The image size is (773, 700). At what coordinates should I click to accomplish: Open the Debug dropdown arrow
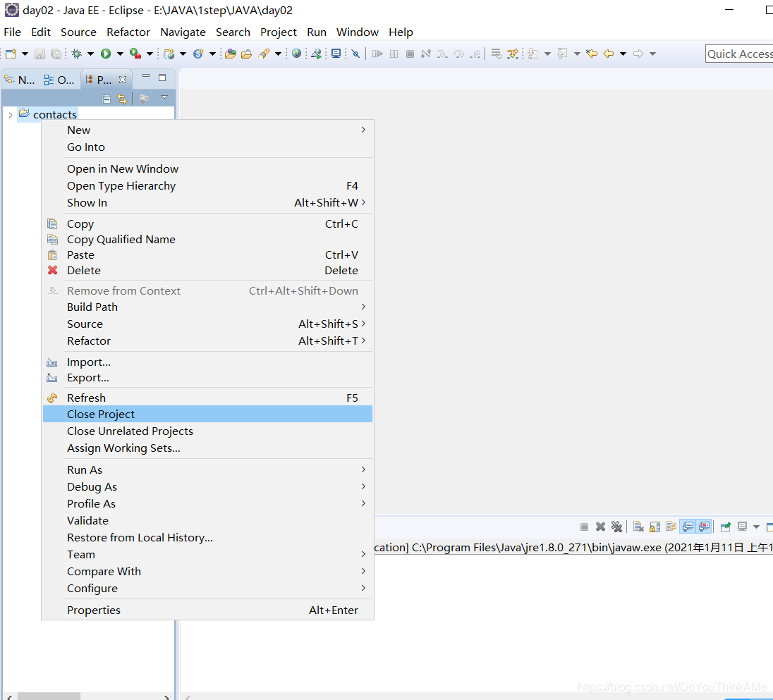pos(91,54)
